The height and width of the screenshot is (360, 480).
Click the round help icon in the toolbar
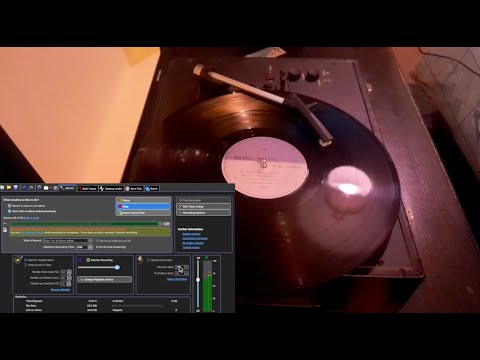pos(56,188)
